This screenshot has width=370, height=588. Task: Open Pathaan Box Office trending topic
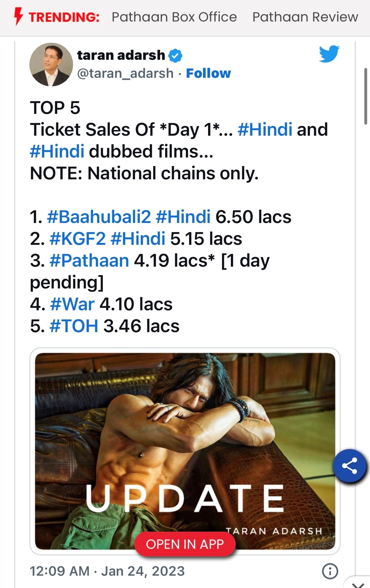[174, 17]
